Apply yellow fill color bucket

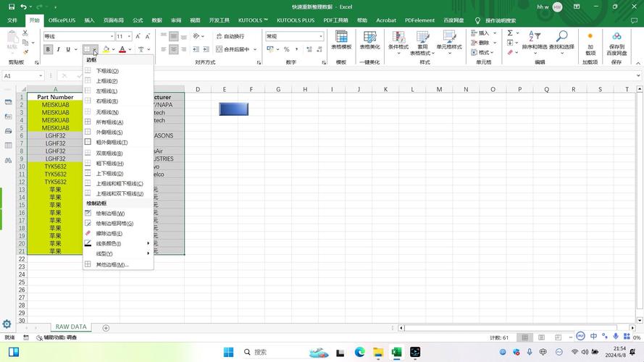(106, 49)
